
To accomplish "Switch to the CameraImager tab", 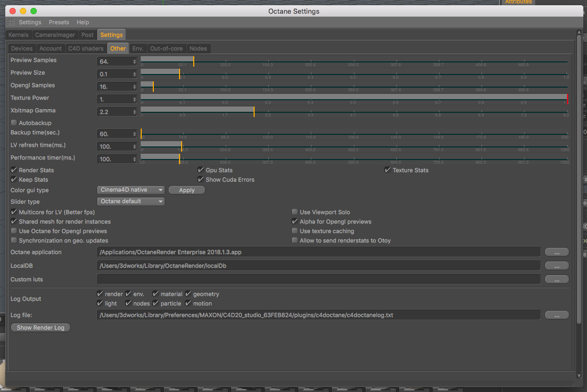I will pos(55,35).
